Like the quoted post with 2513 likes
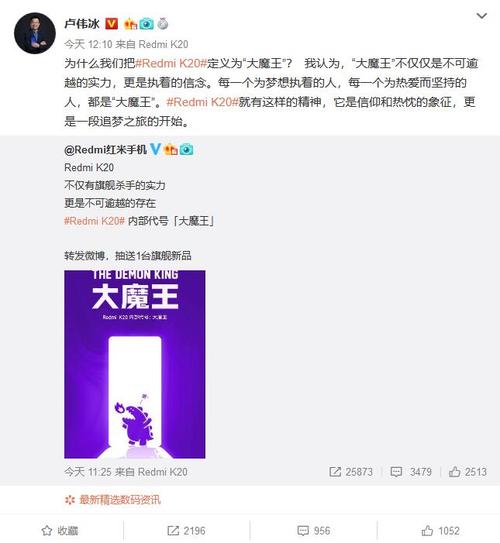The width and height of the screenshot is (500, 543). point(468,472)
